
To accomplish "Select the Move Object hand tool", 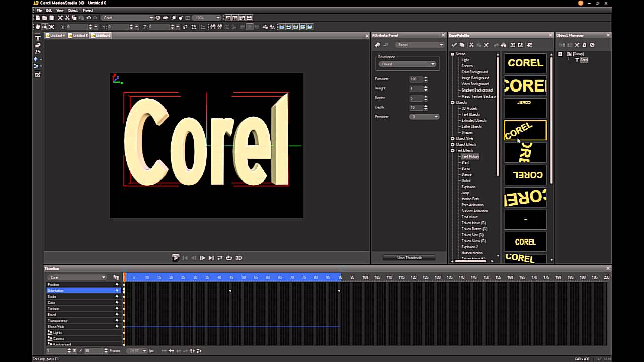I will coord(38,27).
